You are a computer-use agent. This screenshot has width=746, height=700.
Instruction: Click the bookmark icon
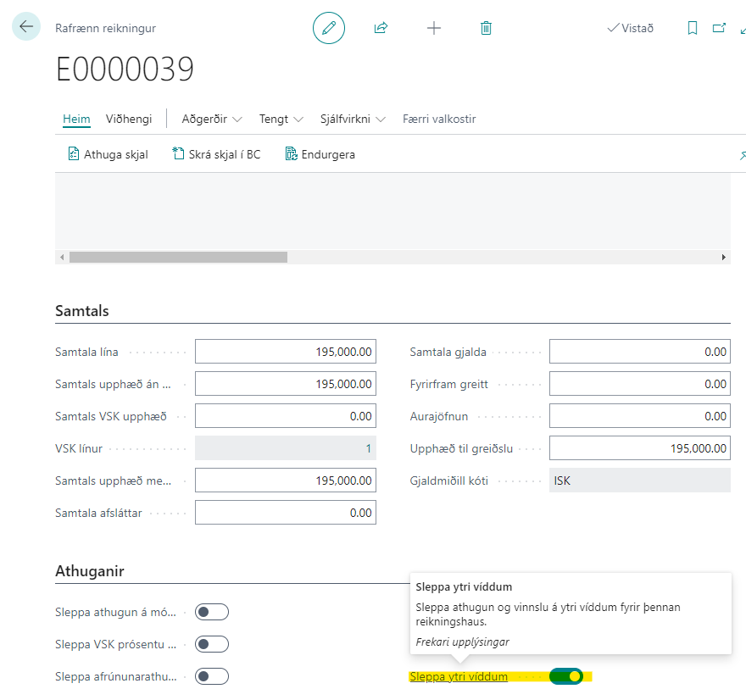tap(693, 28)
